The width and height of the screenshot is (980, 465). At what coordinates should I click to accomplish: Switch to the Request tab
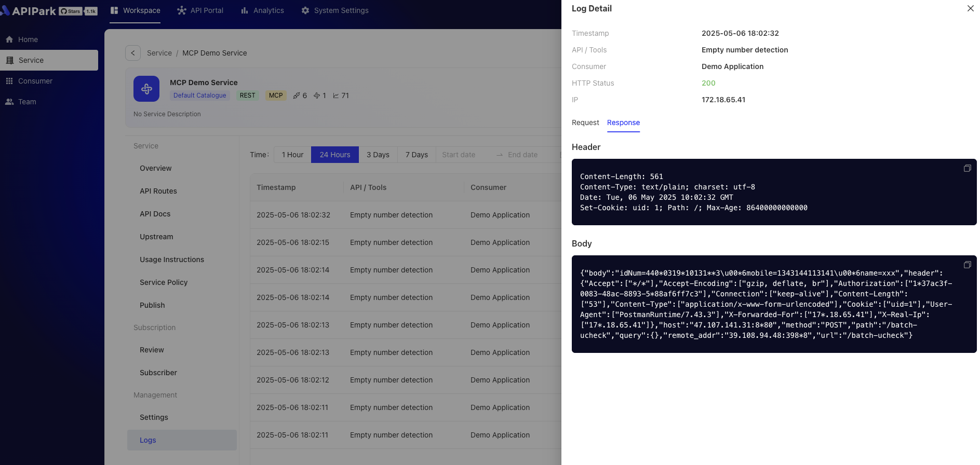[585, 122]
